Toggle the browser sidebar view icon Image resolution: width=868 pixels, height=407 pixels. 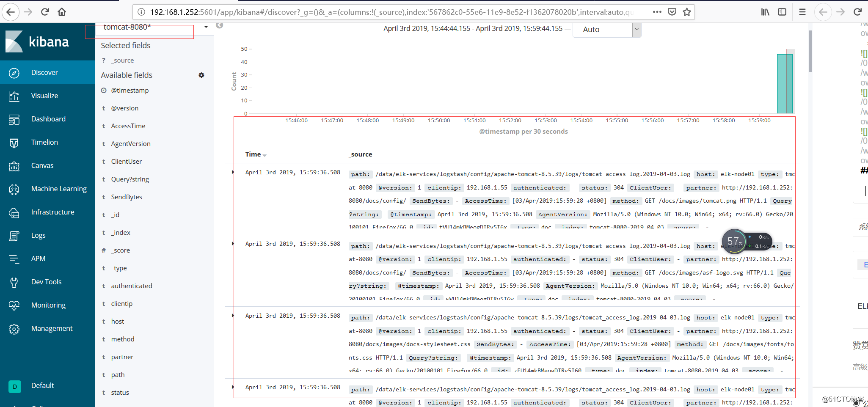(x=782, y=12)
